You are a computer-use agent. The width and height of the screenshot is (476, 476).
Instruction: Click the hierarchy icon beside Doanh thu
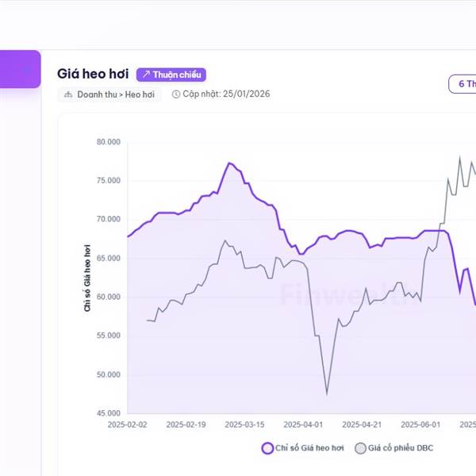(67, 94)
